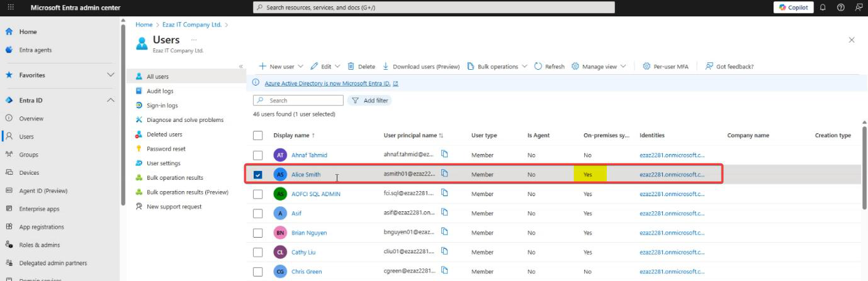Click Got feedback? in toolbar

coord(730,67)
